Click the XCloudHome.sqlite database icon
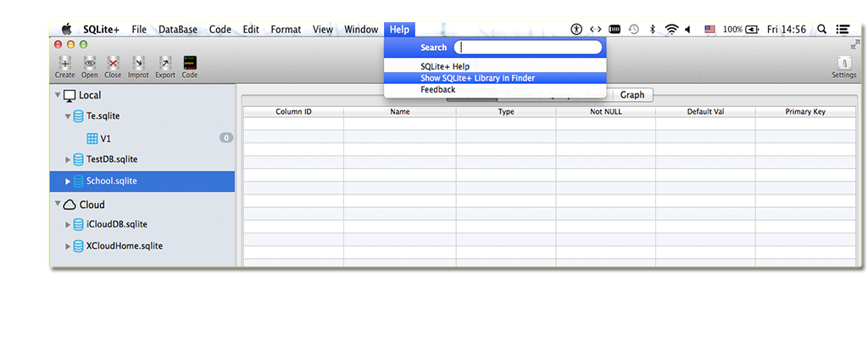Viewport: 868px width, 348px height. click(79, 246)
